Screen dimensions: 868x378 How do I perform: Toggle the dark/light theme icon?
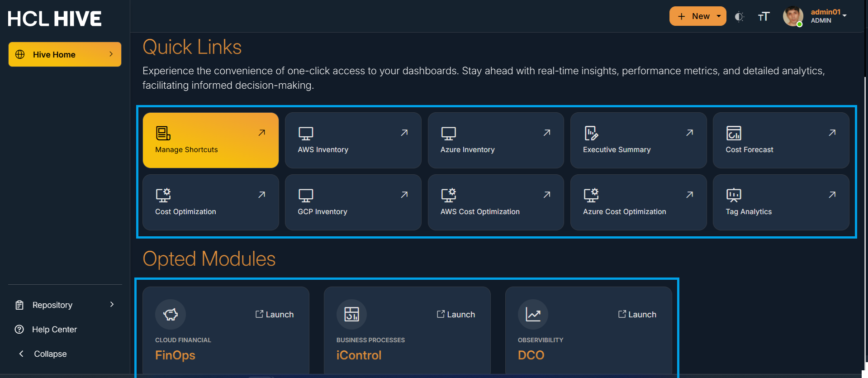pyautogui.click(x=739, y=17)
